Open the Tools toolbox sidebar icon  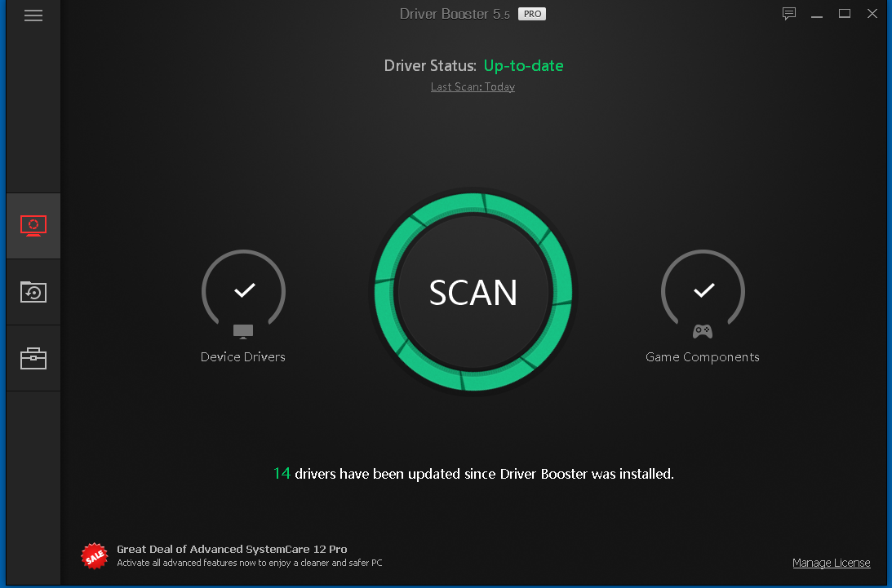pos(33,358)
